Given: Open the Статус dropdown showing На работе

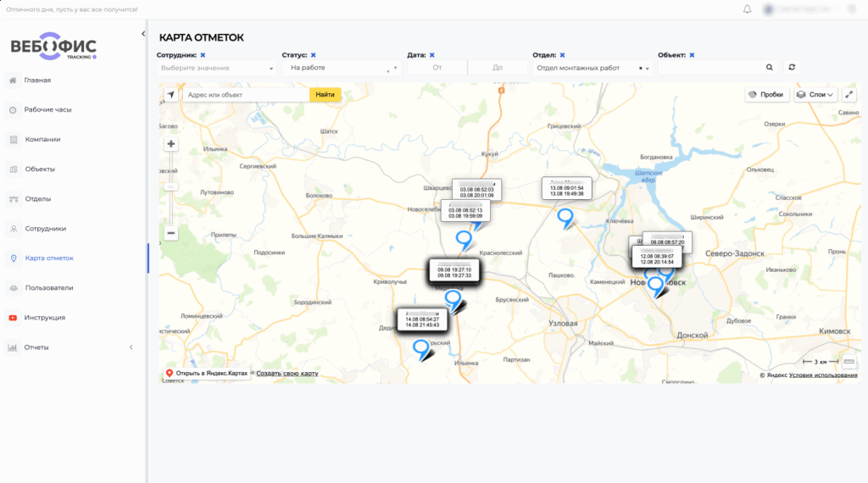Looking at the screenshot, I should click(341, 68).
